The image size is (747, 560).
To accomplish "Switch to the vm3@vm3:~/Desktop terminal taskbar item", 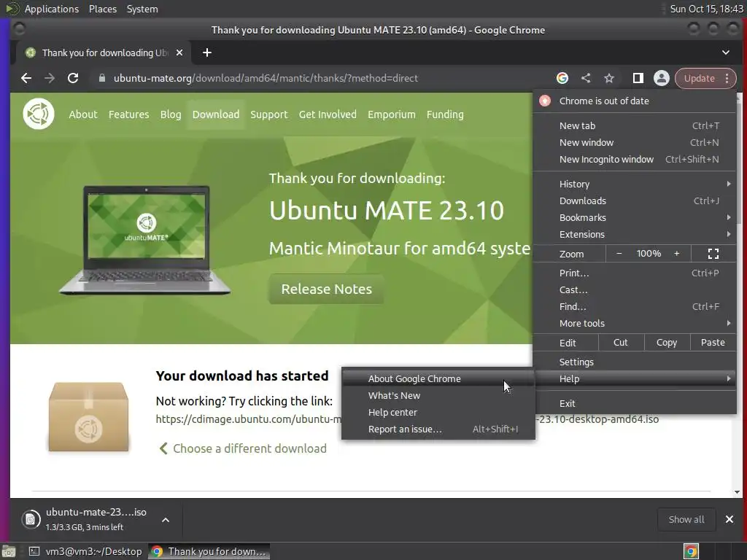I will click(x=86, y=551).
